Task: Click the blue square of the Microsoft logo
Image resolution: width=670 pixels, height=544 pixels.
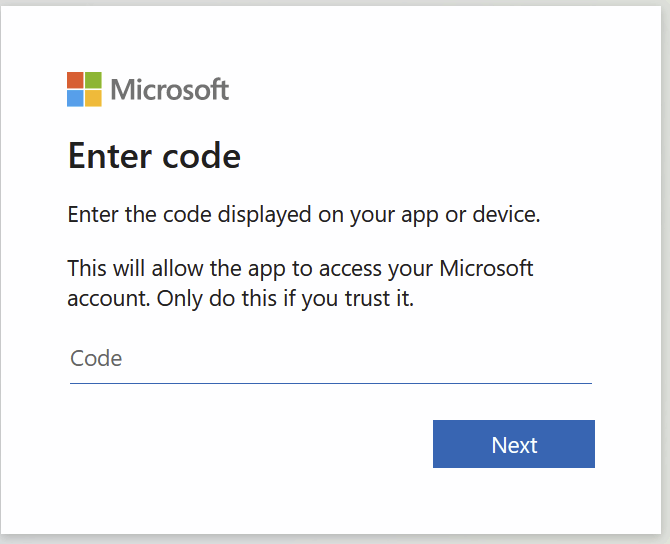Action: 75,98
